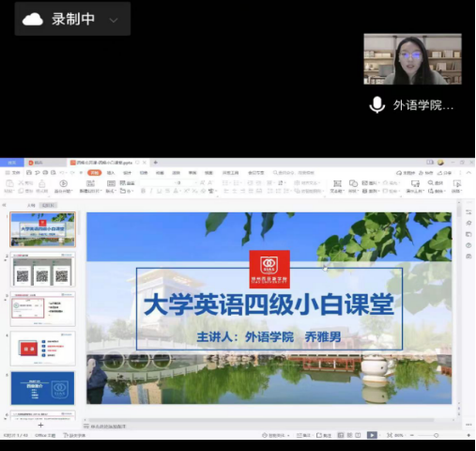Click the paste clipboard icon
The image size is (476, 451).
(x=9, y=183)
